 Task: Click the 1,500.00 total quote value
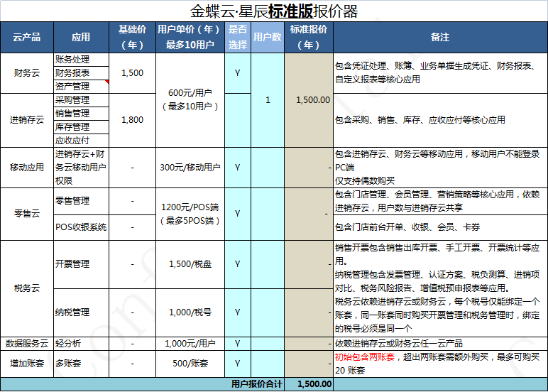[x=309, y=384]
